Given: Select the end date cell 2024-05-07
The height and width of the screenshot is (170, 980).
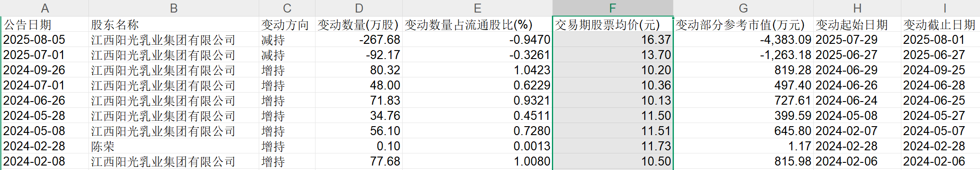Looking at the screenshot, I should pyautogui.click(x=941, y=131).
